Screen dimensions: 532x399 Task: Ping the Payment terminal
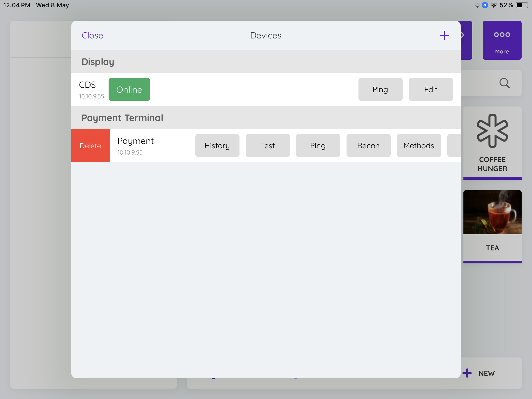pyautogui.click(x=318, y=145)
